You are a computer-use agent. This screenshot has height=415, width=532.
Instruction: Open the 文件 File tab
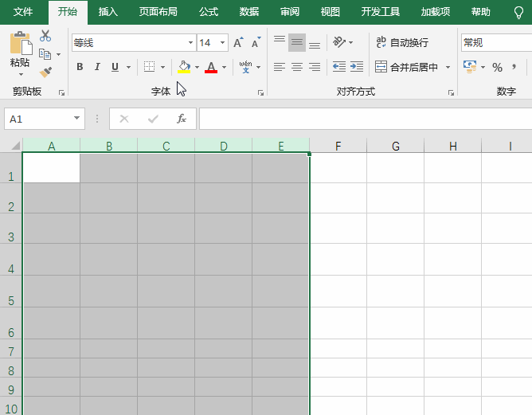tap(23, 12)
